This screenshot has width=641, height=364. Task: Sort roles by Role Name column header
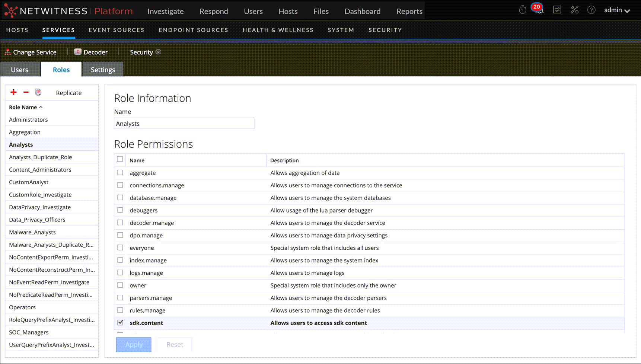[23, 107]
